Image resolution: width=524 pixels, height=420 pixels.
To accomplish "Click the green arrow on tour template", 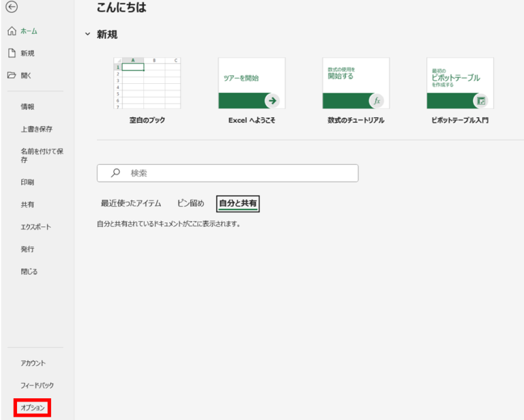I will (x=272, y=101).
